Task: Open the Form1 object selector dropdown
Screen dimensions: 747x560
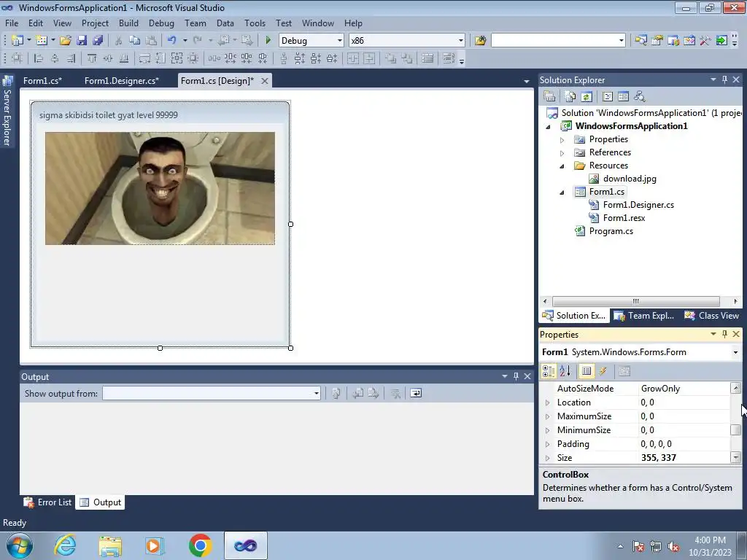Action: pos(735,352)
